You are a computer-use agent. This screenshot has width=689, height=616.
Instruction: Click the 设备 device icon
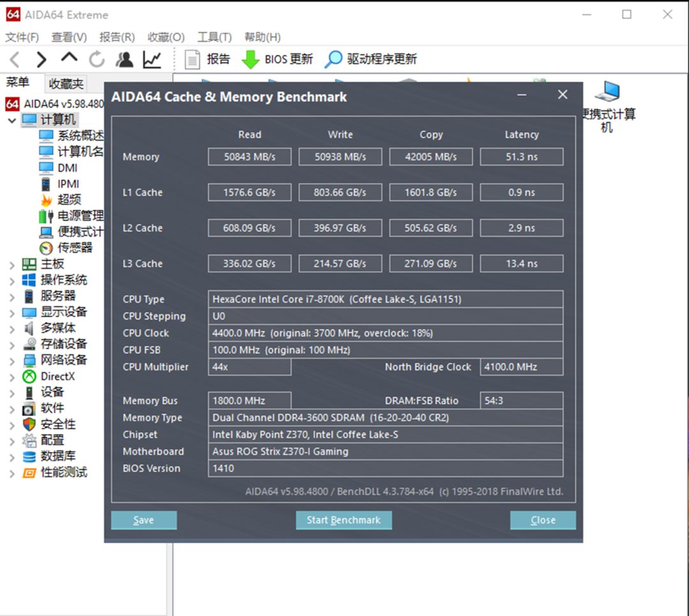(29, 392)
